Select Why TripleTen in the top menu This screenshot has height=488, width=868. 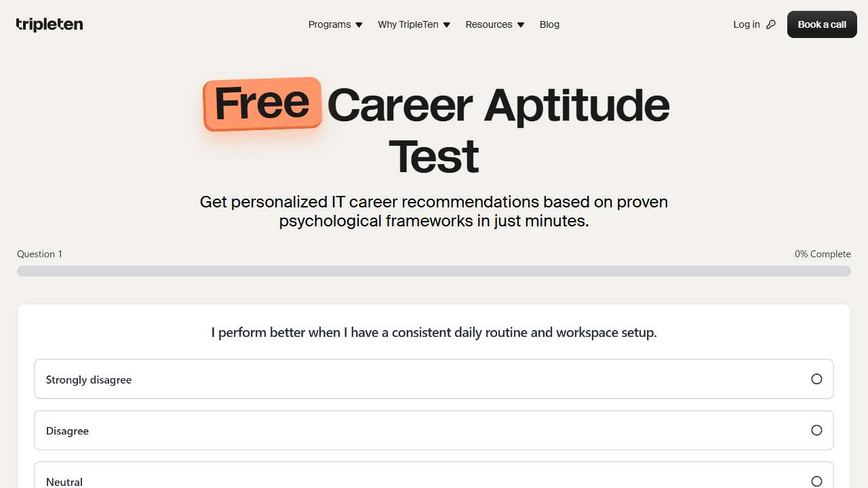click(x=409, y=24)
